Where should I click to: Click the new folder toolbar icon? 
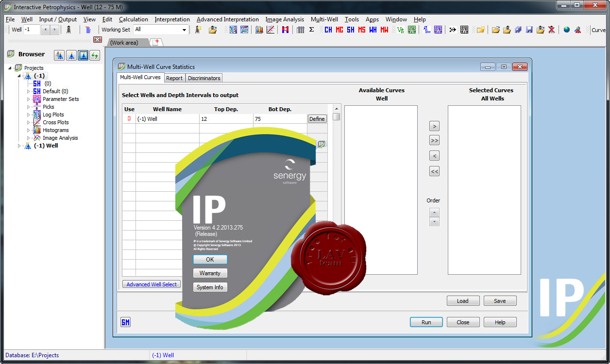481,30
